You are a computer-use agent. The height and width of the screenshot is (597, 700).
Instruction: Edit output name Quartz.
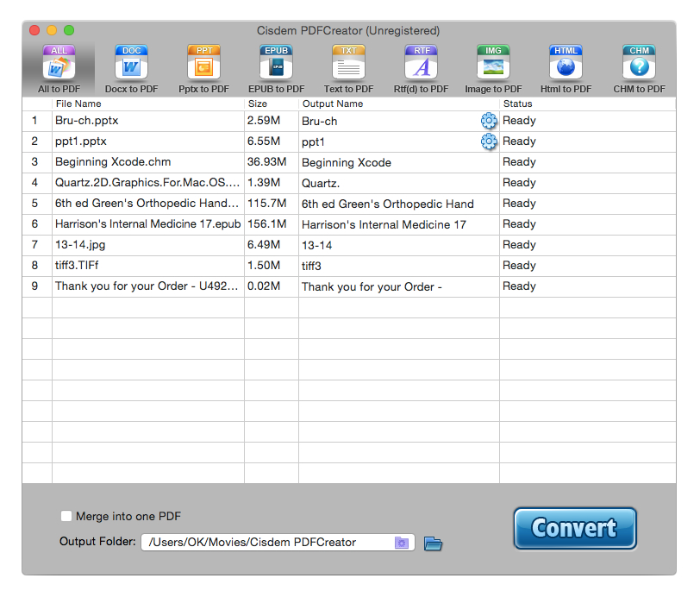(321, 183)
